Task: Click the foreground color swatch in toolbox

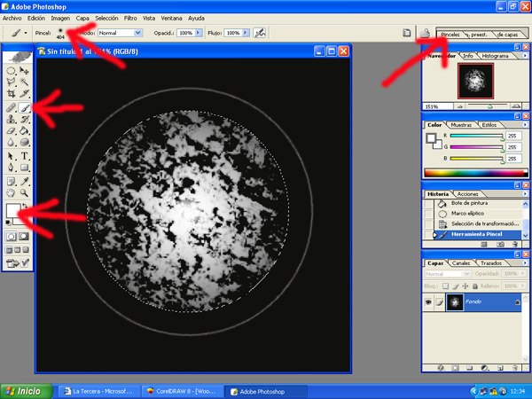Action: [13, 210]
